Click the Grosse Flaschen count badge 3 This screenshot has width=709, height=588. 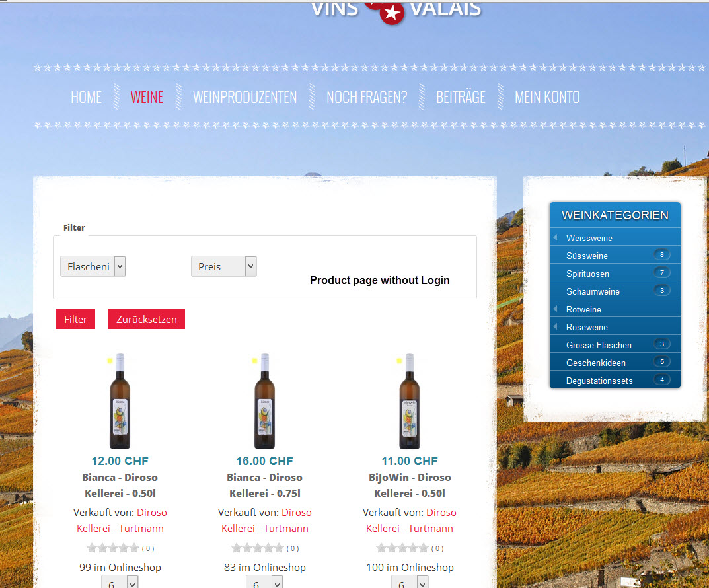(x=662, y=344)
